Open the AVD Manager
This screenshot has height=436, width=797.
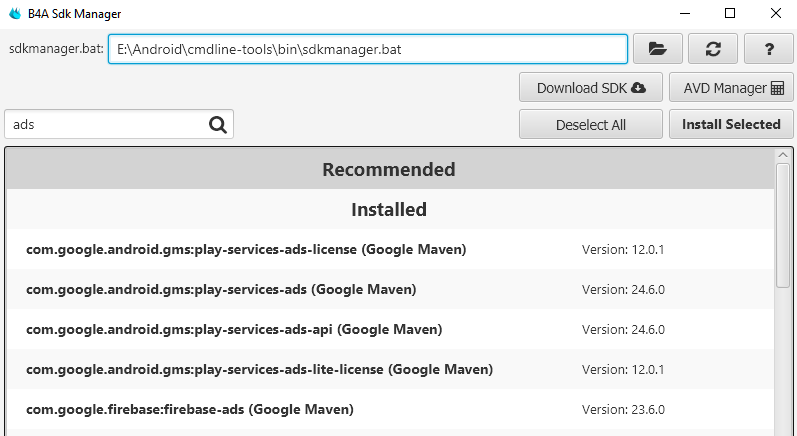coord(731,87)
